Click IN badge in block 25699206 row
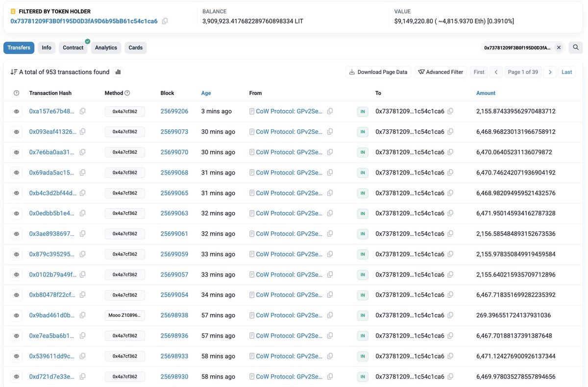 tap(363, 112)
